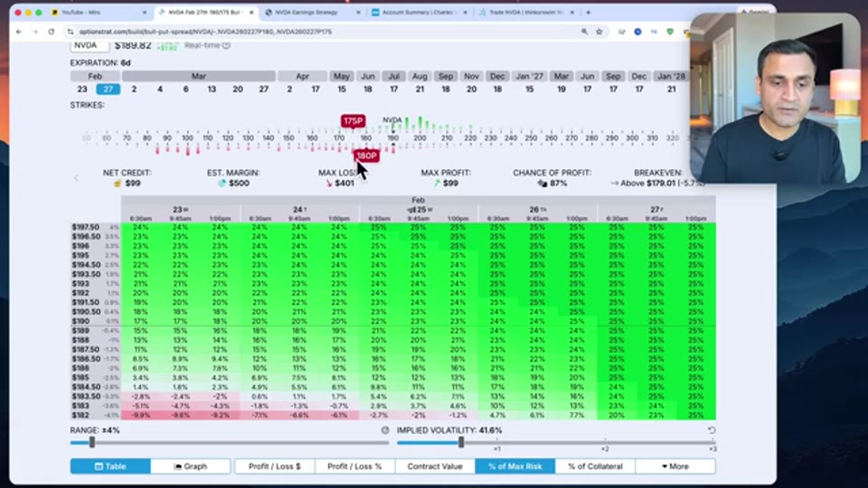Click the Implied Volatility slider handle
Image resolution: width=868 pixels, height=488 pixels.
461,442
